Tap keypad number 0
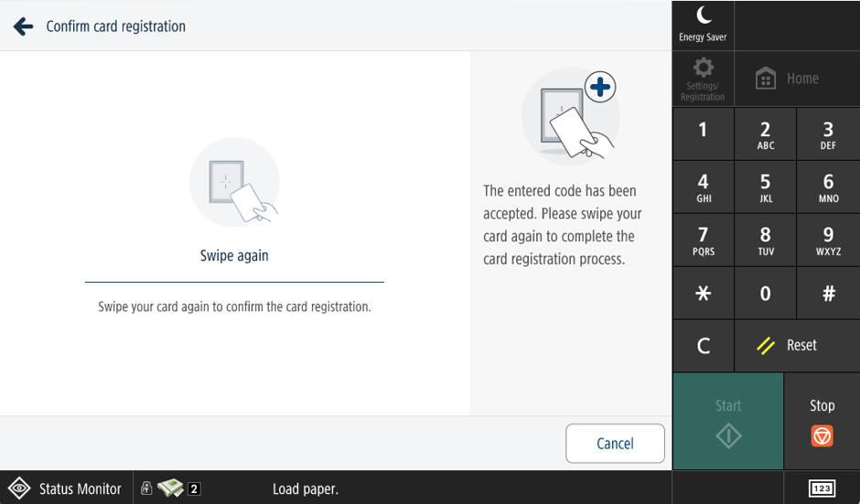860x504 pixels. pos(765,294)
